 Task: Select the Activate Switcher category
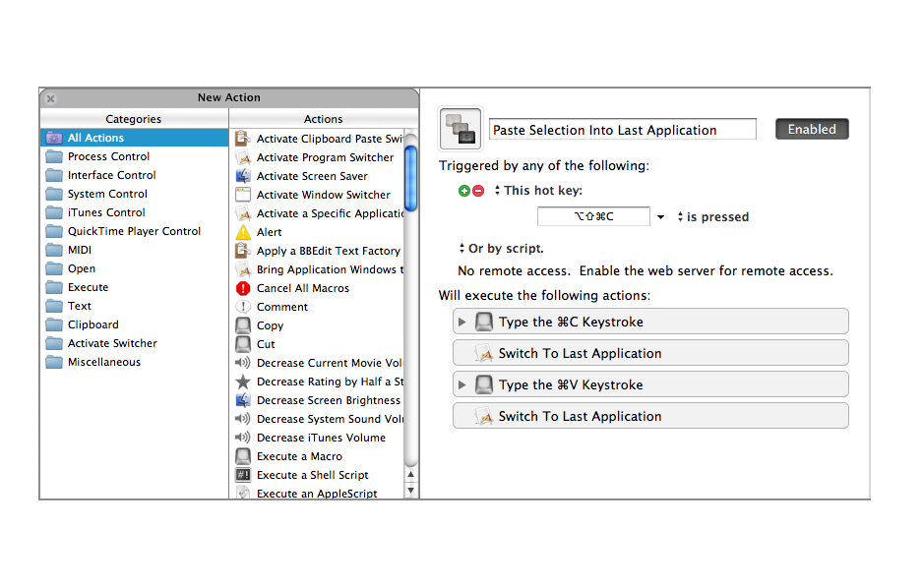pyautogui.click(x=134, y=343)
